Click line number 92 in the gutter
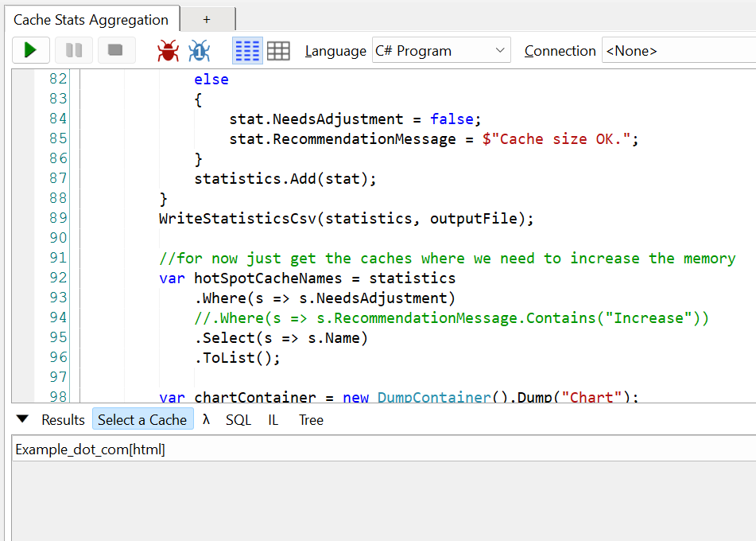756x541 pixels. click(x=58, y=278)
